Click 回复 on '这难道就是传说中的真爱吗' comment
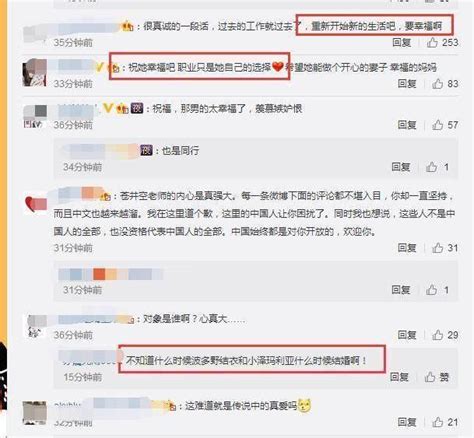Image resolution: width=474 pixels, height=438 pixels. point(407,422)
